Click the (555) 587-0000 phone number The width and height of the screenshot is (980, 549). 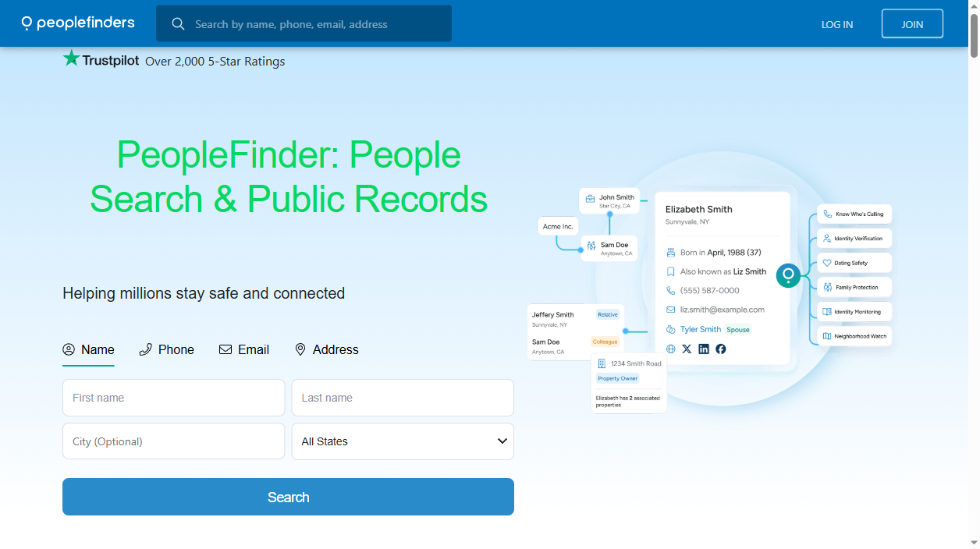pyautogui.click(x=710, y=290)
